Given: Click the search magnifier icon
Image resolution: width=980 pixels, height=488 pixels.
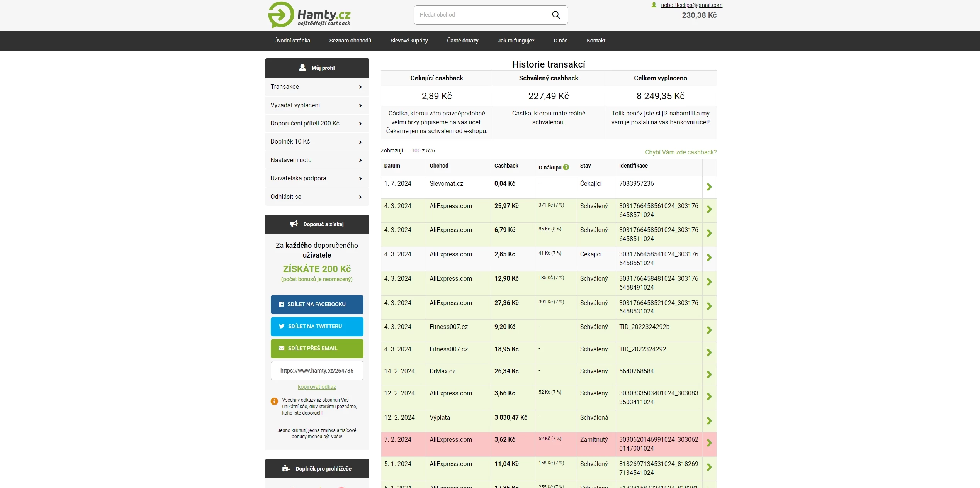Looking at the screenshot, I should (x=556, y=15).
